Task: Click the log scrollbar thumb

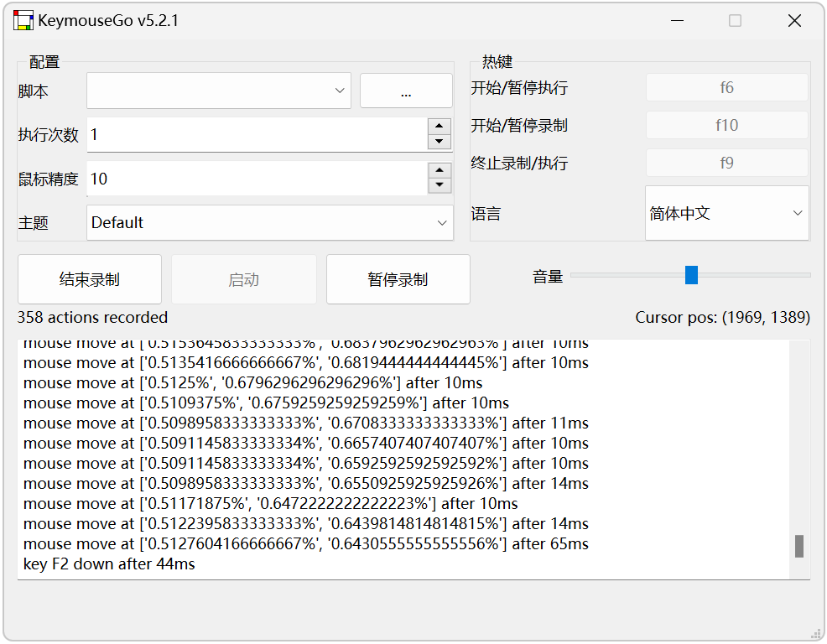Action: (x=799, y=546)
